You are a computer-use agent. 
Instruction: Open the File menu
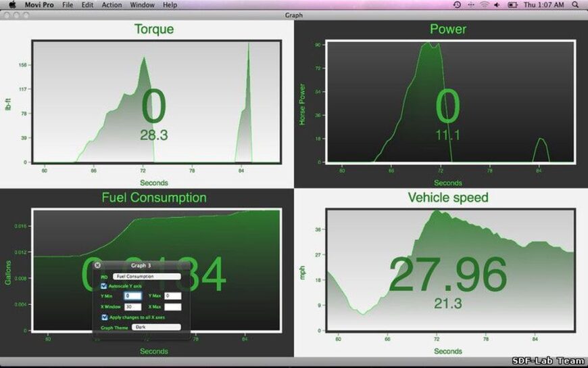(x=68, y=5)
